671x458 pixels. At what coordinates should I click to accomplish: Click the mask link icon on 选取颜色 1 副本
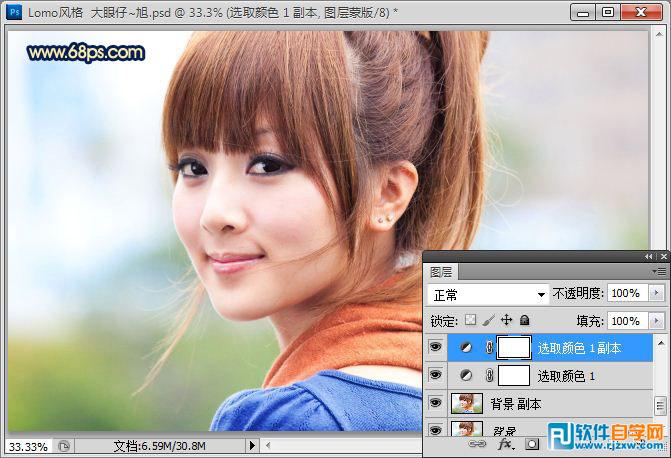pos(490,348)
